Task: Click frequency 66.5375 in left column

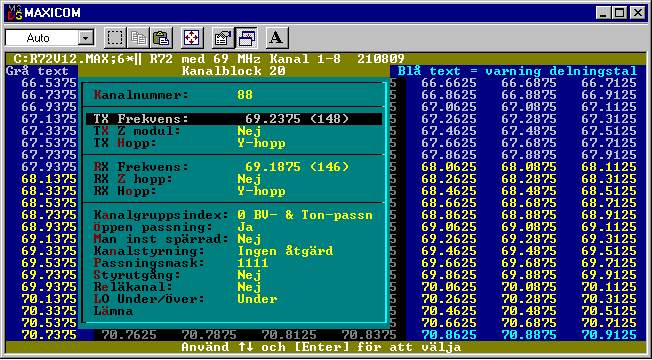Action: point(49,83)
